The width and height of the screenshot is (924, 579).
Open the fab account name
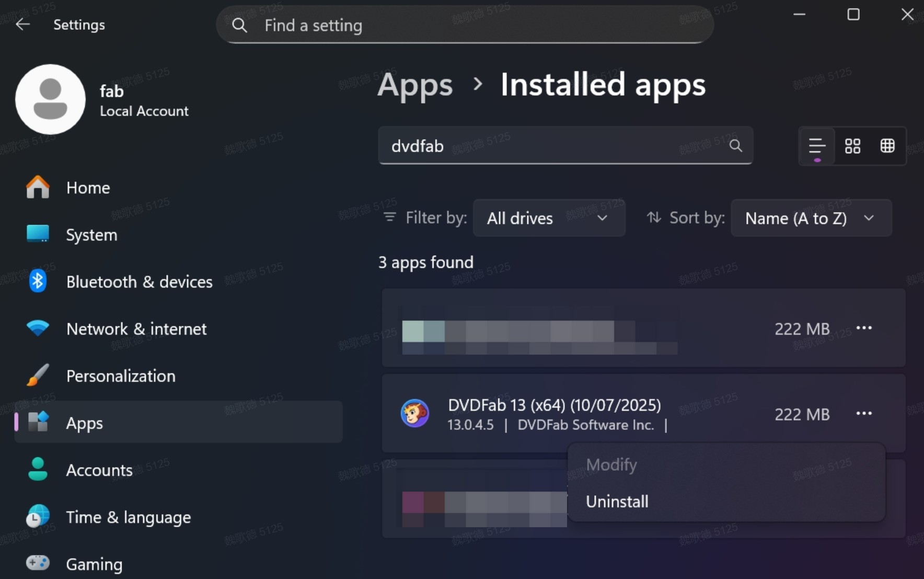(112, 91)
